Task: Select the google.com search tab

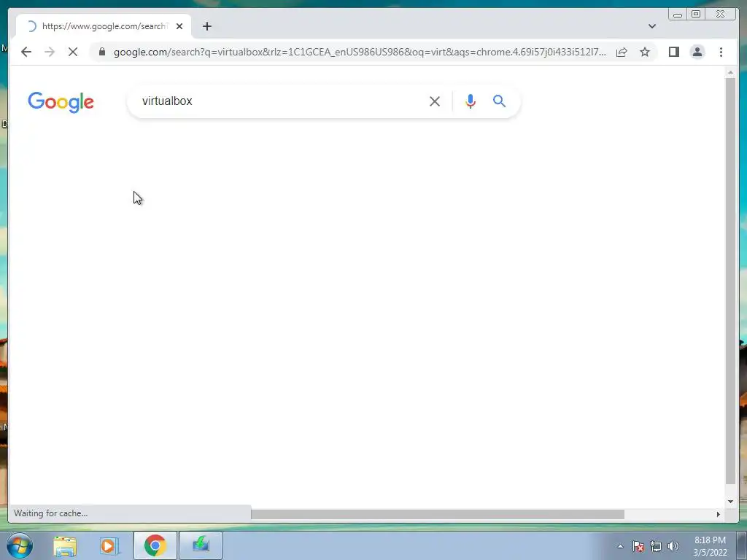Action: pos(104,26)
